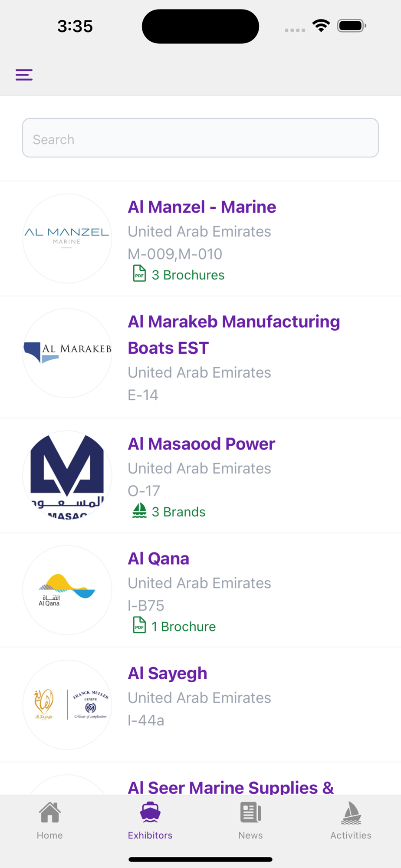The width and height of the screenshot is (401, 868).
Task: View the 3 Brochures link
Action: (187, 275)
